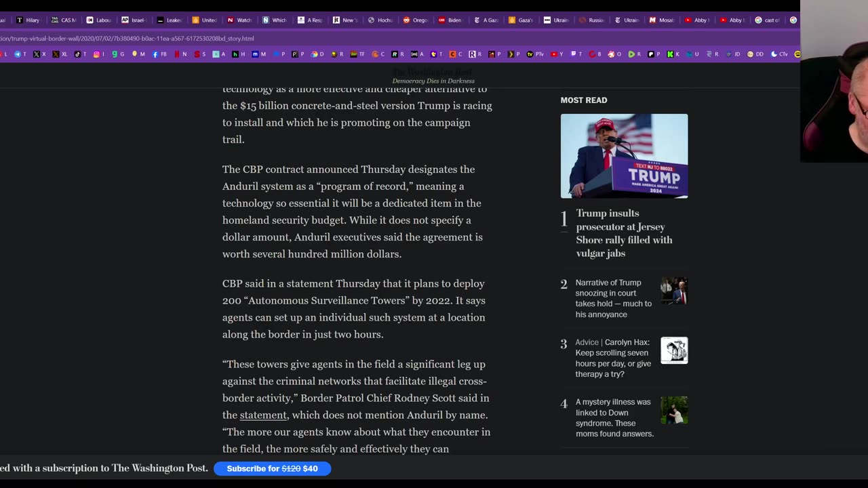Click the 'MOST READ' heading
The image size is (868, 488).
point(584,100)
